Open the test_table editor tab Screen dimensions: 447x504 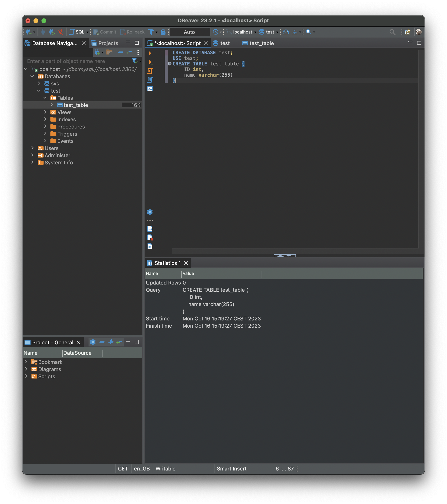click(258, 43)
